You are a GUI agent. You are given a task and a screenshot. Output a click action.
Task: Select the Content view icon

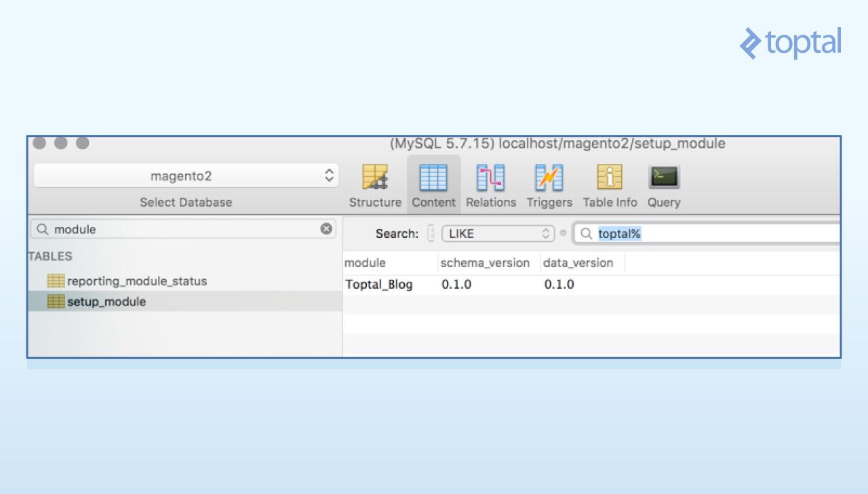click(433, 178)
